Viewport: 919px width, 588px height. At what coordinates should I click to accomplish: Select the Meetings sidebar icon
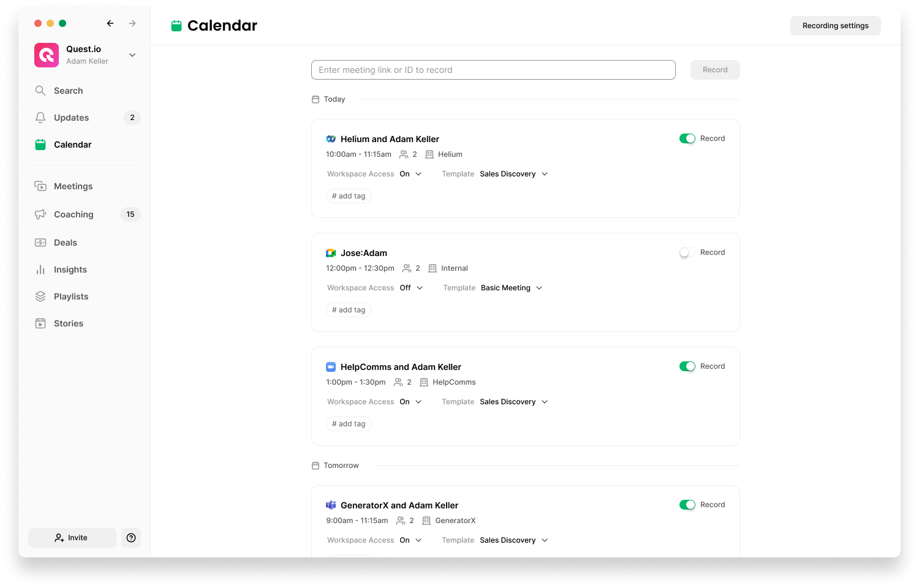40,186
